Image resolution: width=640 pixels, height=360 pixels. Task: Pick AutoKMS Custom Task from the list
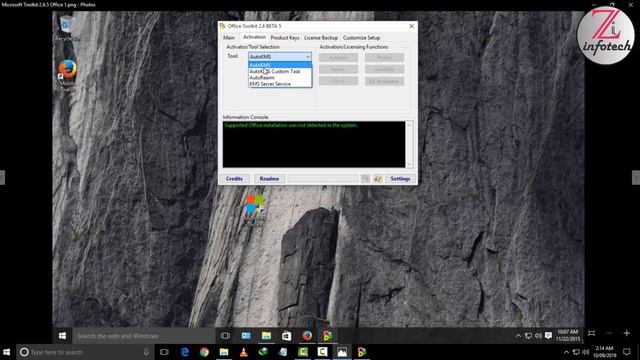280,71
